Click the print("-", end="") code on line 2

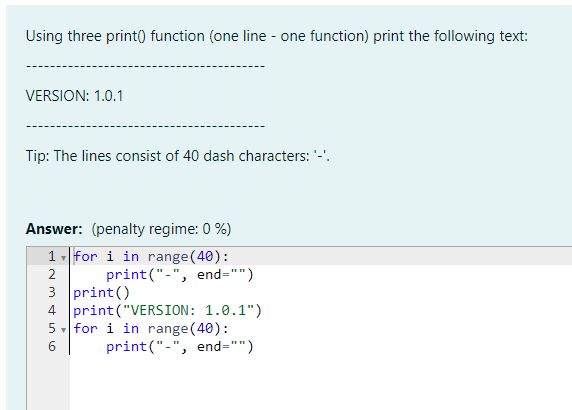click(179, 274)
